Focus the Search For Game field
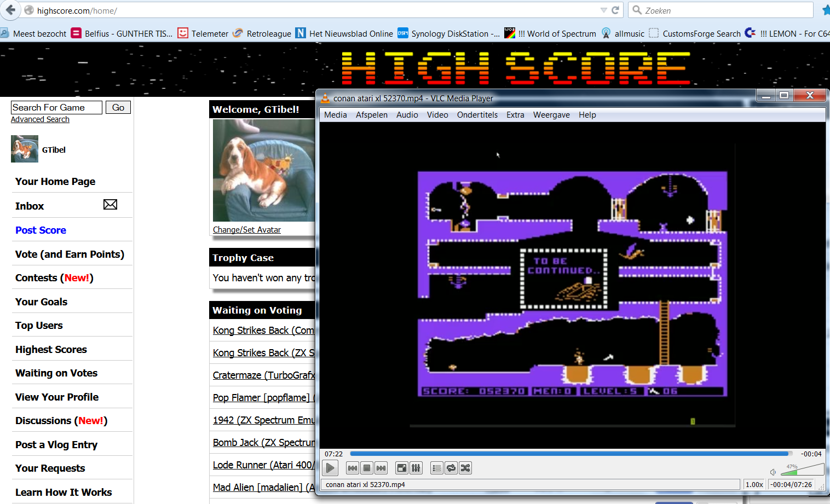830x504 pixels. 56,107
